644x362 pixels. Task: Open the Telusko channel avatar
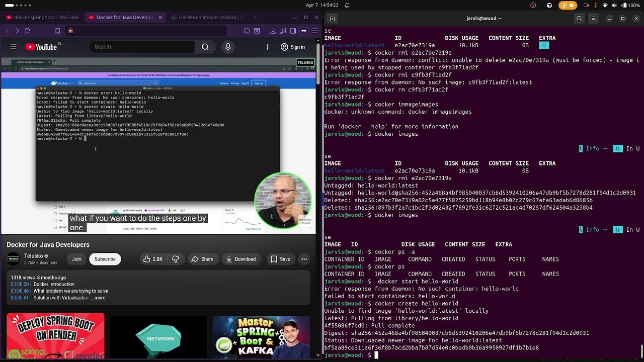(x=14, y=259)
